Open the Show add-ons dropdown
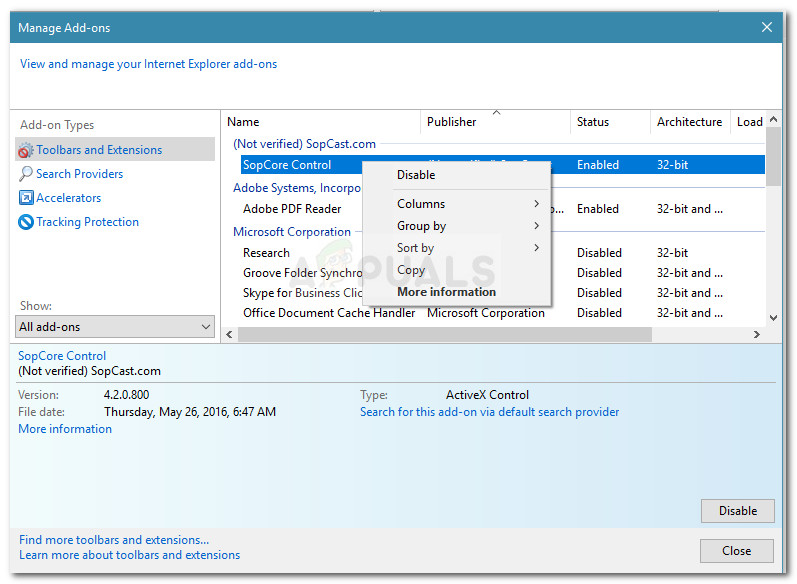The width and height of the screenshot is (797, 584). 116,327
